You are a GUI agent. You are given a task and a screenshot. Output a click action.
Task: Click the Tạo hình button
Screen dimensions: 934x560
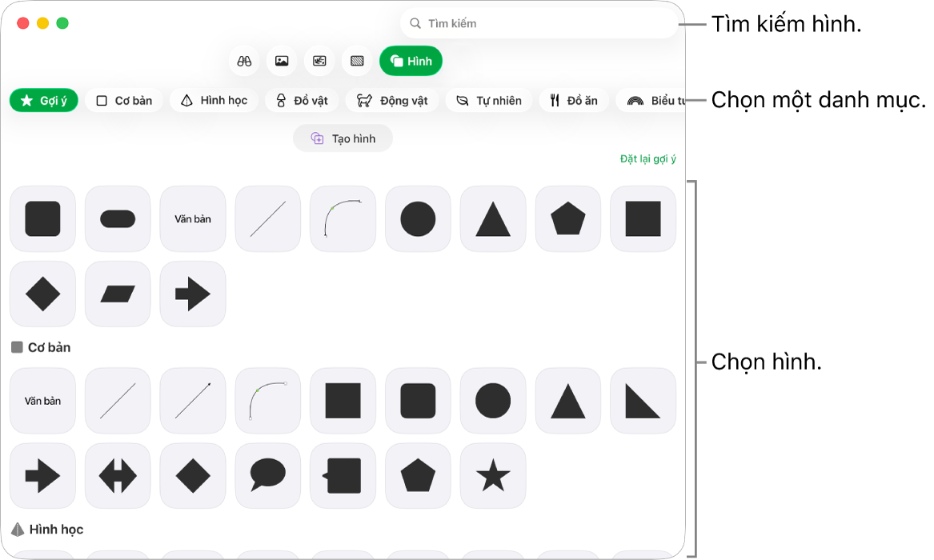343,138
